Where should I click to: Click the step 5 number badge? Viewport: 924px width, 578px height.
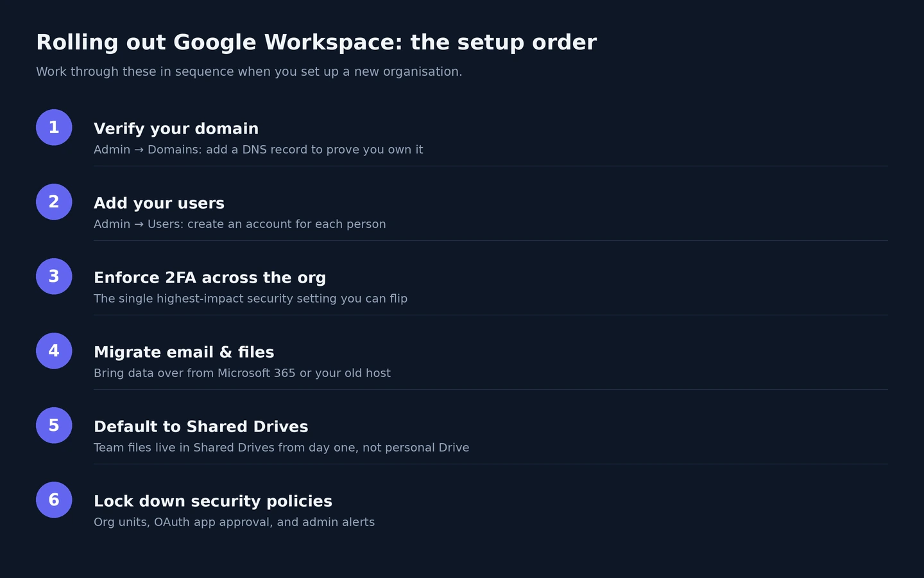click(x=54, y=425)
